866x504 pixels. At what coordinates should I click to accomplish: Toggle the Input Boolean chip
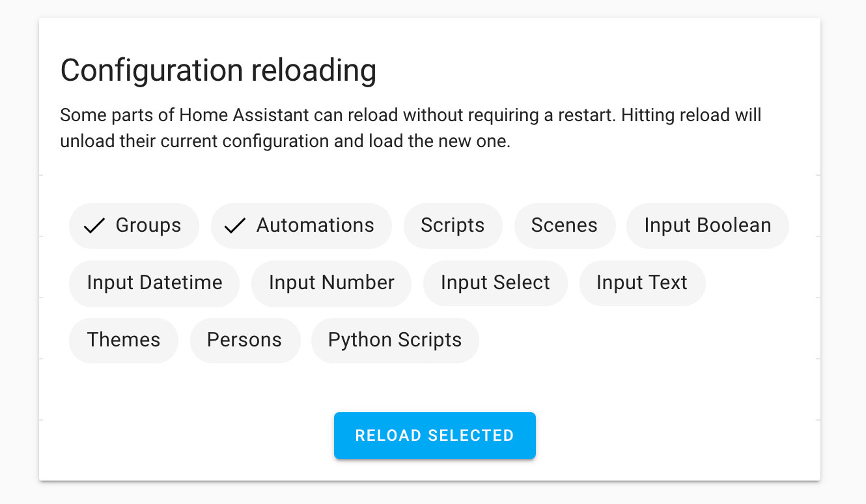click(707, 225)
